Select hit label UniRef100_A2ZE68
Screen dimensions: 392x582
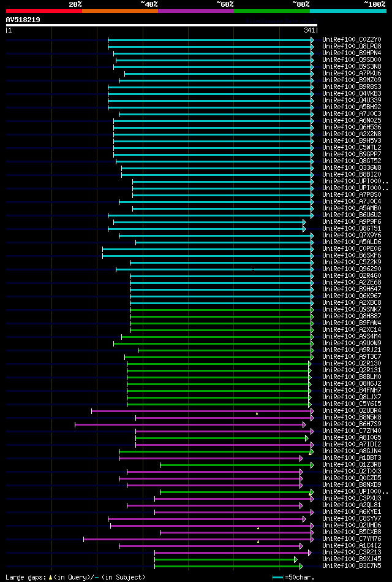352,283
